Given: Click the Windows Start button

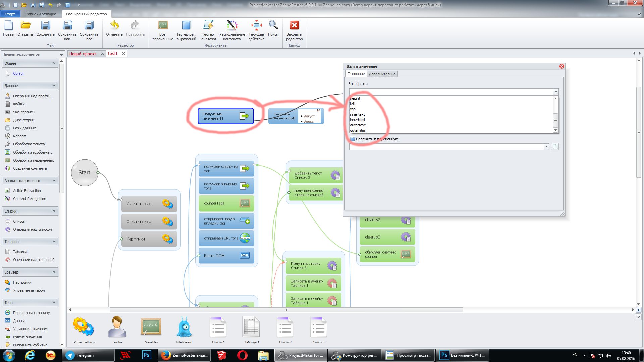Looking at the screenshot, I should [x=9, y=355].
